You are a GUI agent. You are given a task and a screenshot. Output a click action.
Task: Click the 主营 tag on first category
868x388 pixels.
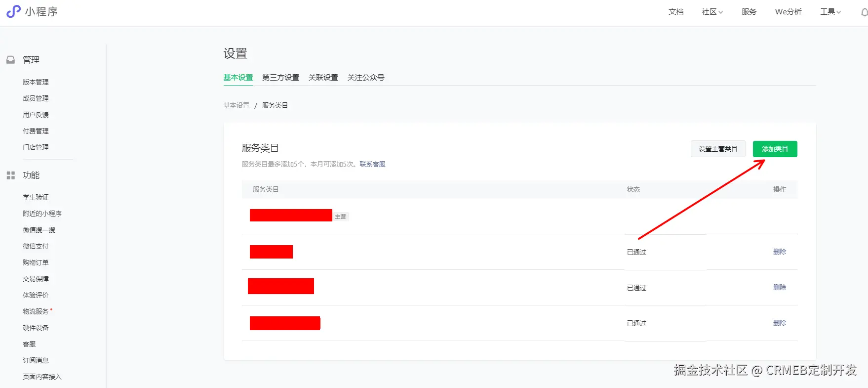[x=341, y=216]
